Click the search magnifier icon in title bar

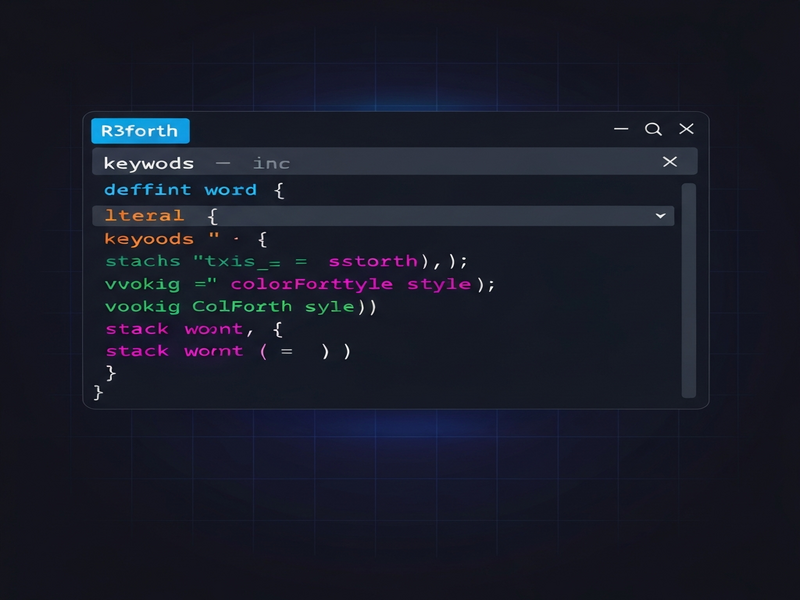click(x=653, y=129)
